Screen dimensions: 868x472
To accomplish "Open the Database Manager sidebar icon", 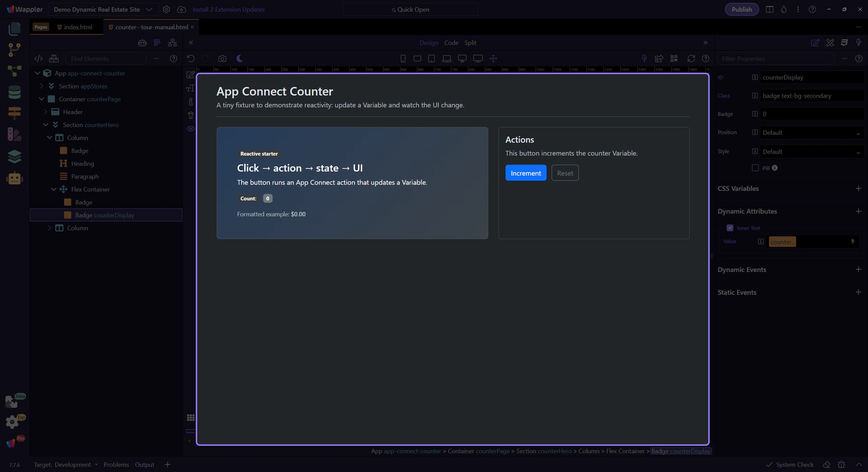I will [x=14, y=92].
